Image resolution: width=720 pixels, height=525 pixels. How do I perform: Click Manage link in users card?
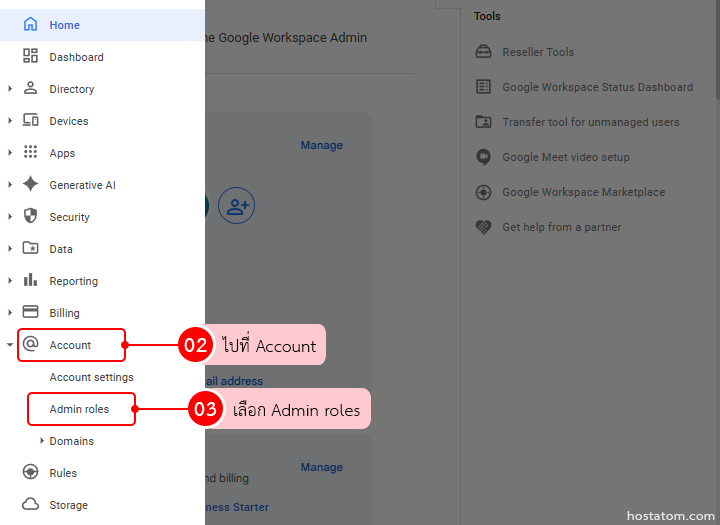pyautogui.click(x=321, y=145)
